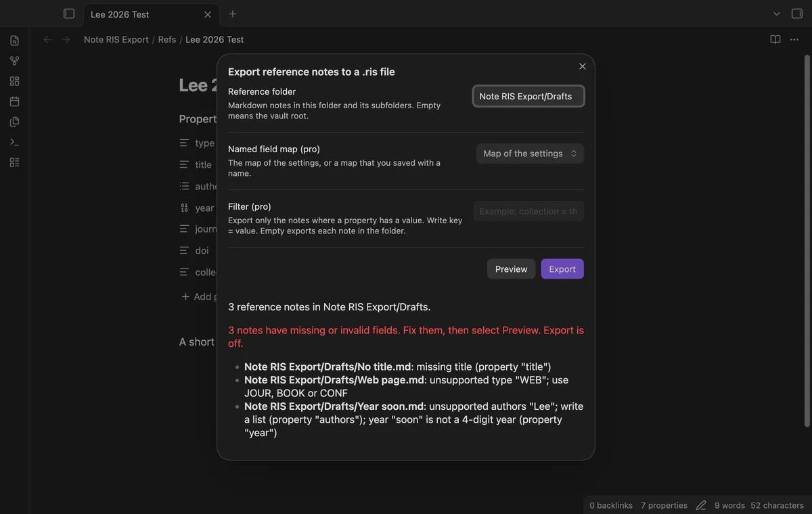Image resolution: width=812 pixels, height=514 pixels.
Task: Click the title property name
Action: (203, 164)
